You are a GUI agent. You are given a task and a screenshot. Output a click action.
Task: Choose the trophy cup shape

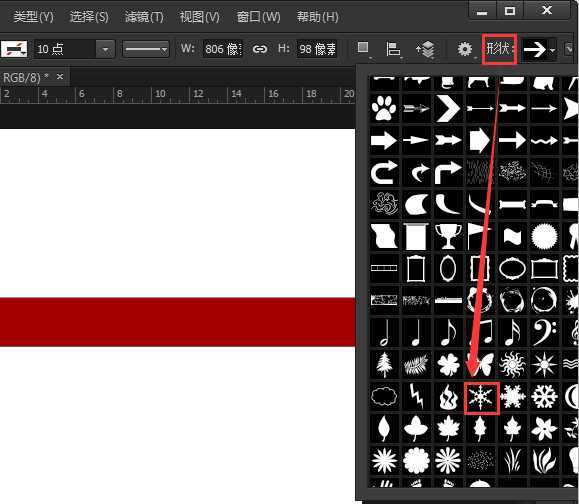click(448, 236)
